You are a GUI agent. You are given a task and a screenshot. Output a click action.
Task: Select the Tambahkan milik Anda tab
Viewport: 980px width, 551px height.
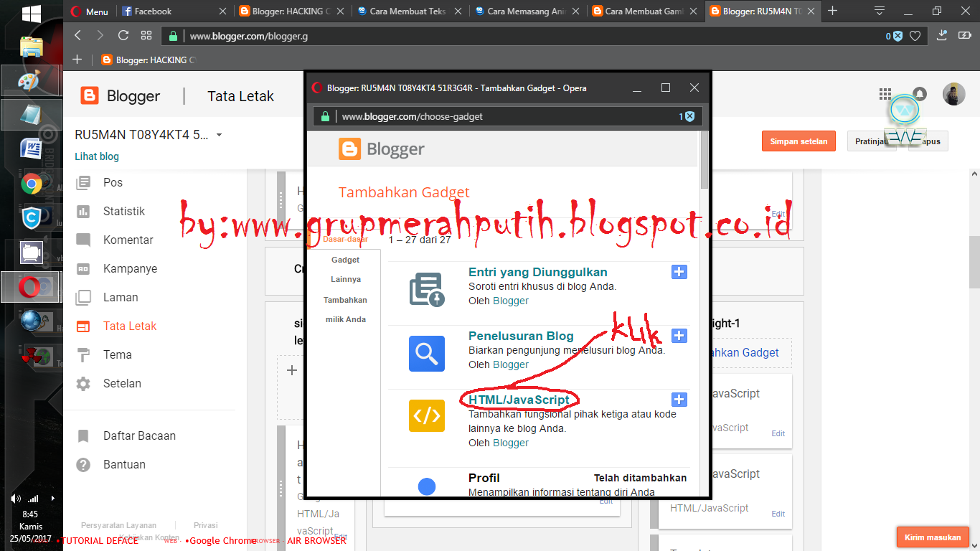345,310
